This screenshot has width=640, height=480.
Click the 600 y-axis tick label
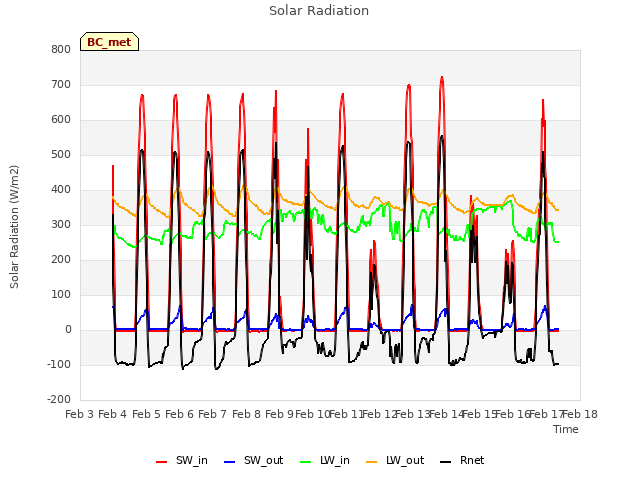pos(61,120)
